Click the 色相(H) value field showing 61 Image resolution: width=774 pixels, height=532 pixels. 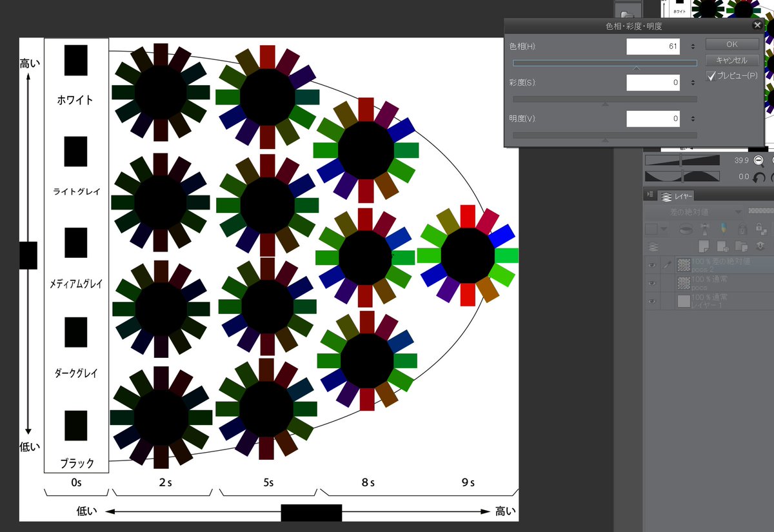click(x=653, y=46)
